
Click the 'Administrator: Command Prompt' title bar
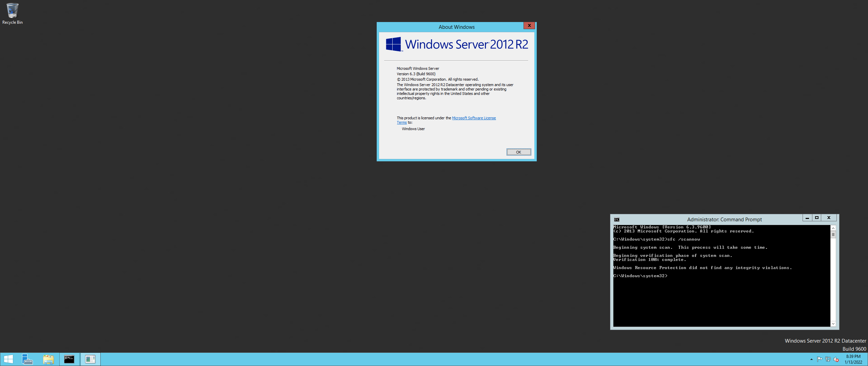pos(724,220)
